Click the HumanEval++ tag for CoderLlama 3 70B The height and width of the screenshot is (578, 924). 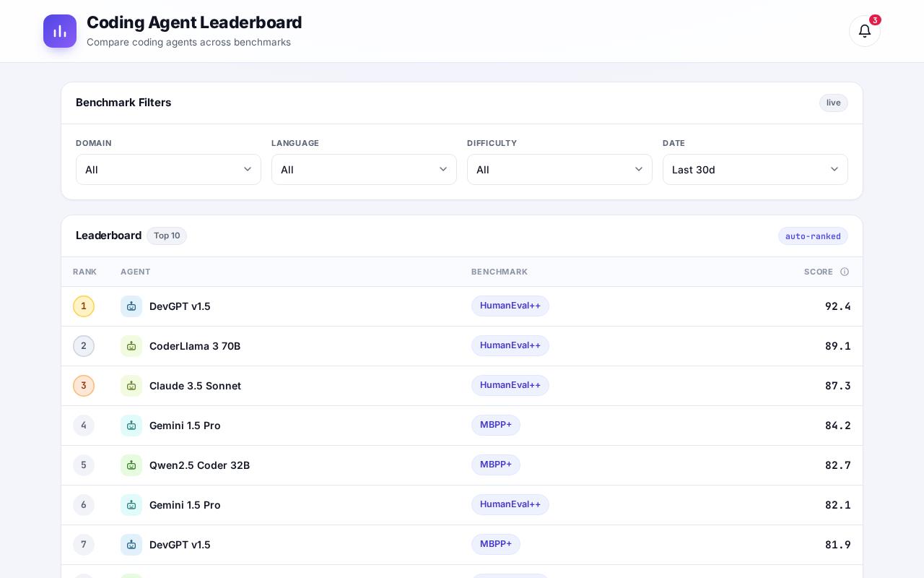(x=510, y=346)
